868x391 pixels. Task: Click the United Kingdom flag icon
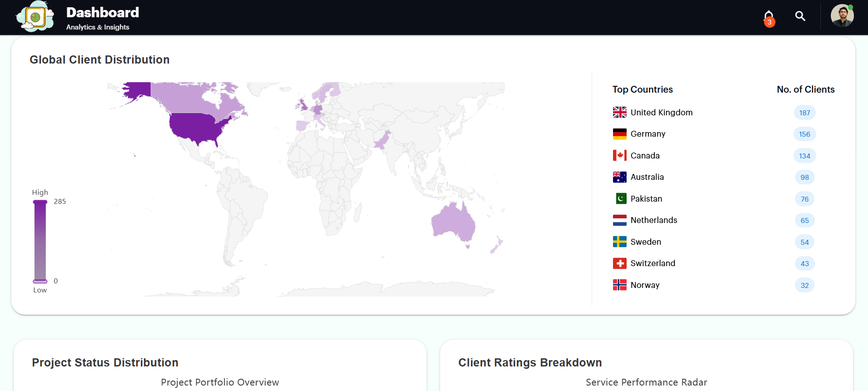619,112
